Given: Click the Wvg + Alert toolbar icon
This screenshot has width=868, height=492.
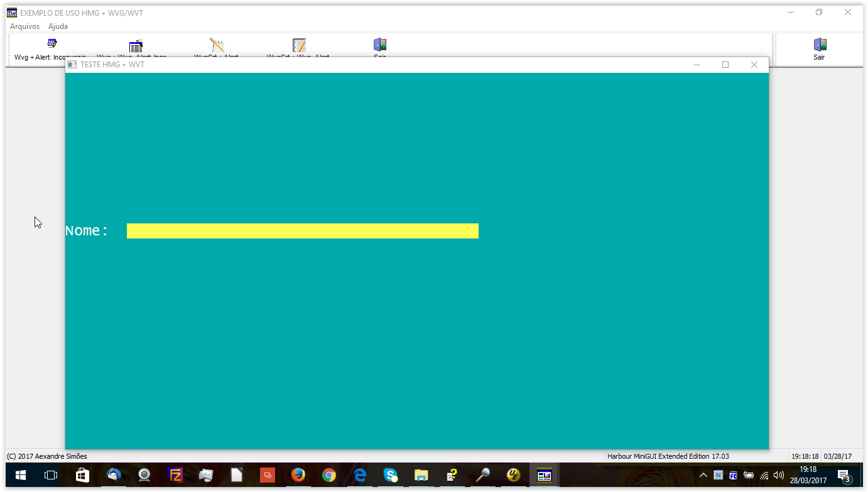Looking at the screenshot, I should point(52,43).
